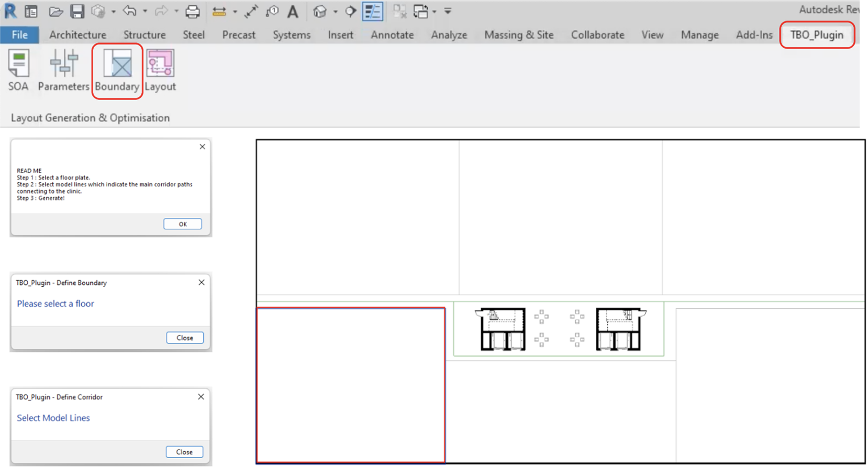Click the Save icon in quick access toolbar

point(77,12)
